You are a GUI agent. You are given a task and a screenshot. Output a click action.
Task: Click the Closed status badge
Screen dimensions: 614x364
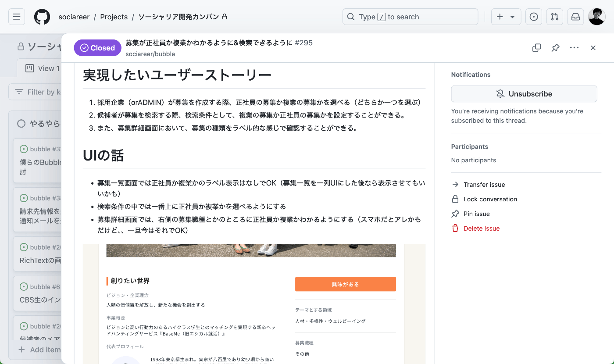pyautogui.click(x=97, y=48)
